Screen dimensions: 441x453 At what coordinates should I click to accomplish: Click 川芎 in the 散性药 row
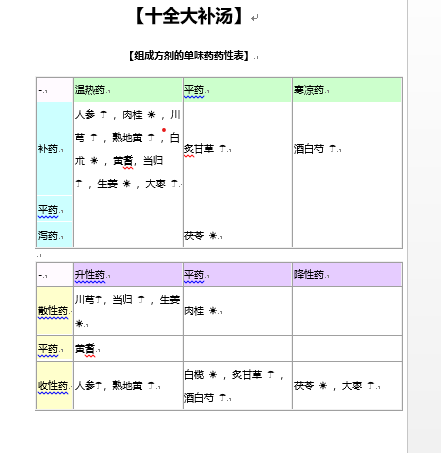click(85, 300)
